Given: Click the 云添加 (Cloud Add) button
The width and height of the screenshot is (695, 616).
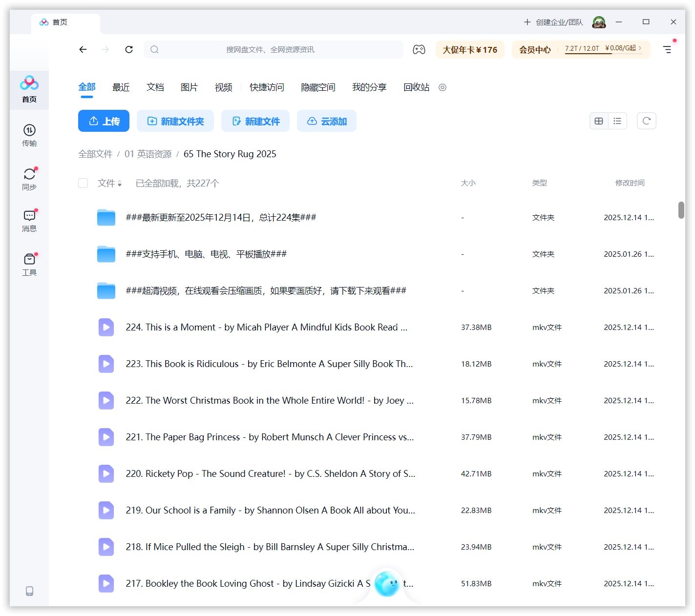Looking at the screenshot, I should (326, 121).
